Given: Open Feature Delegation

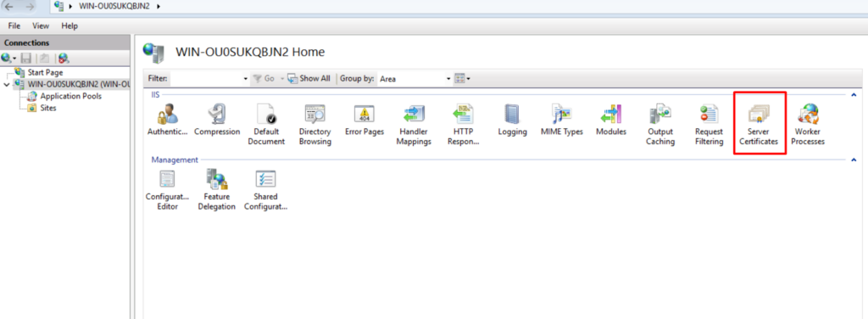Looking at the screenshot, I should [x=216, y=190].
